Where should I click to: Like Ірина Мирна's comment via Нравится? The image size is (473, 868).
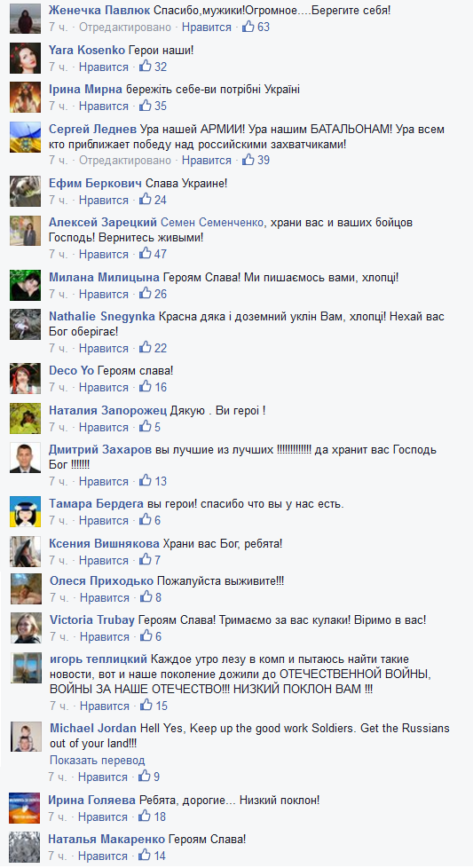(104, 106)
